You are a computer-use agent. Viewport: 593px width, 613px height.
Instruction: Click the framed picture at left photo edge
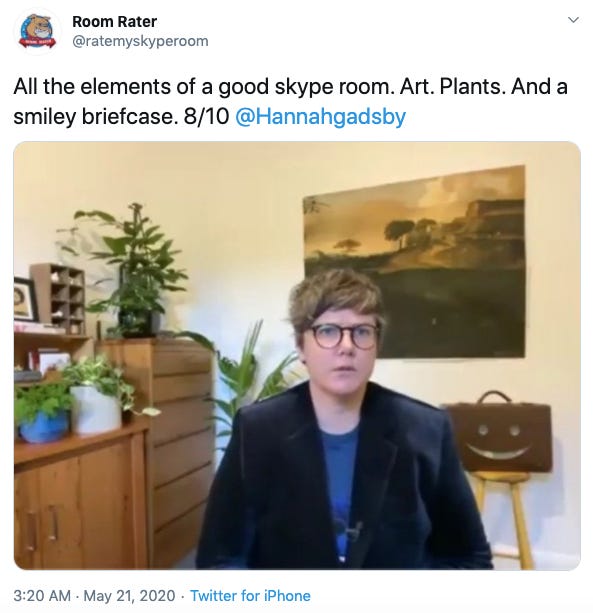click(25, 299)
